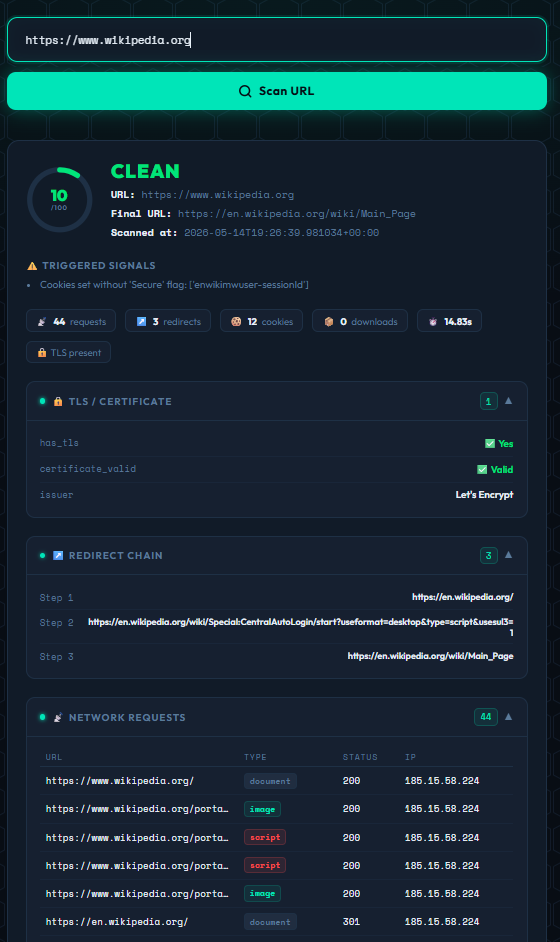This screenshot has width=560, height=942.
Task: Click the IP 185.15.58.224 in first request row
Action: tap(442, 781)
